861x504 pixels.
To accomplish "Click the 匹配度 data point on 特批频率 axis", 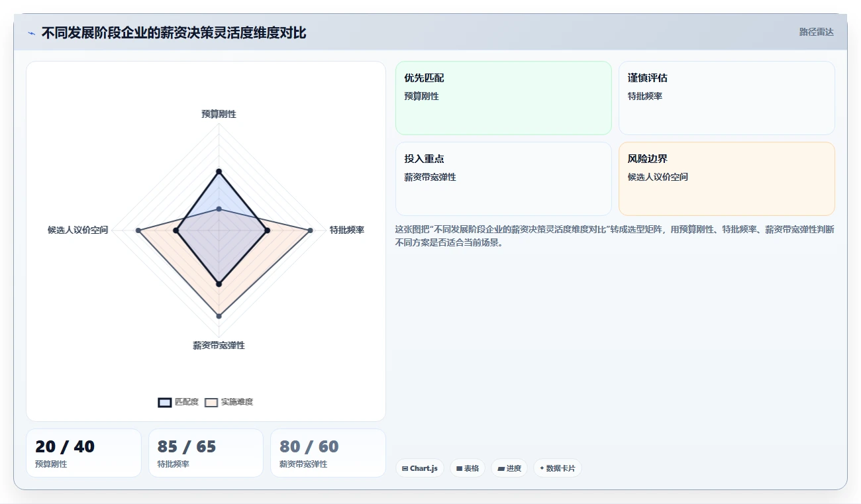I will pos(267,230).
